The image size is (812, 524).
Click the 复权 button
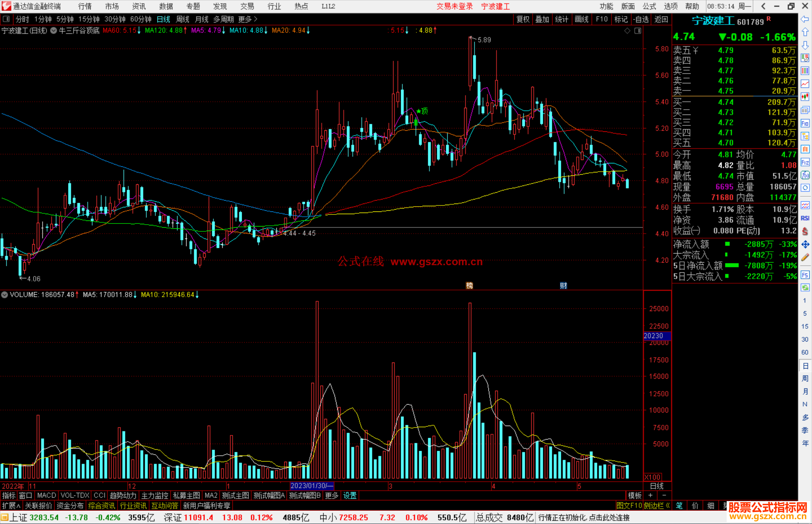[523, 19]
